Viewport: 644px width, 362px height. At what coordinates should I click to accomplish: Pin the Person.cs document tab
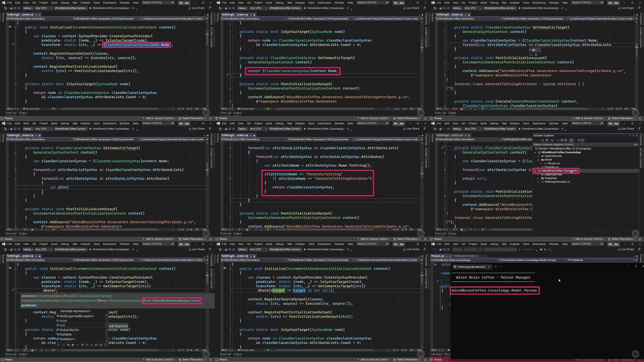click(447, 256)
